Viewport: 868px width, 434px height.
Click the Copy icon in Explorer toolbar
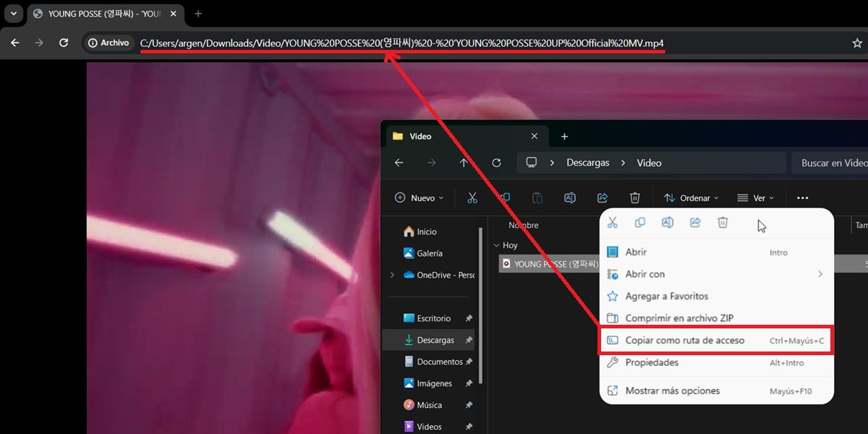pos(505,197)
